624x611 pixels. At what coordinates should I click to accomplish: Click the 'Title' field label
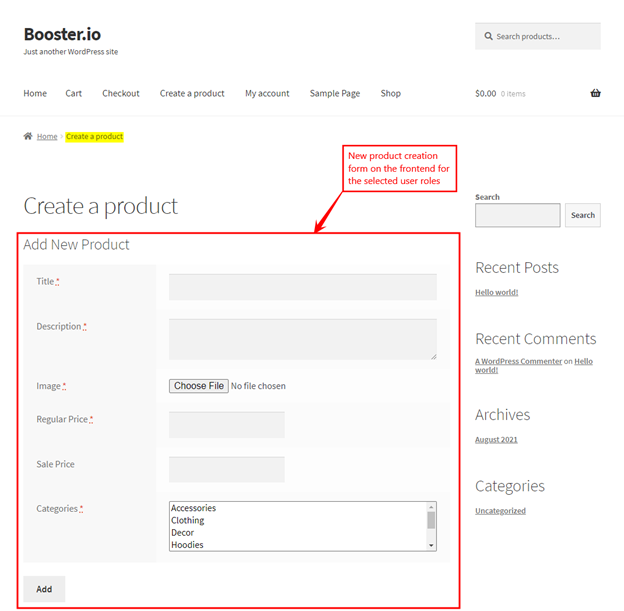click(x=45, y=281)
